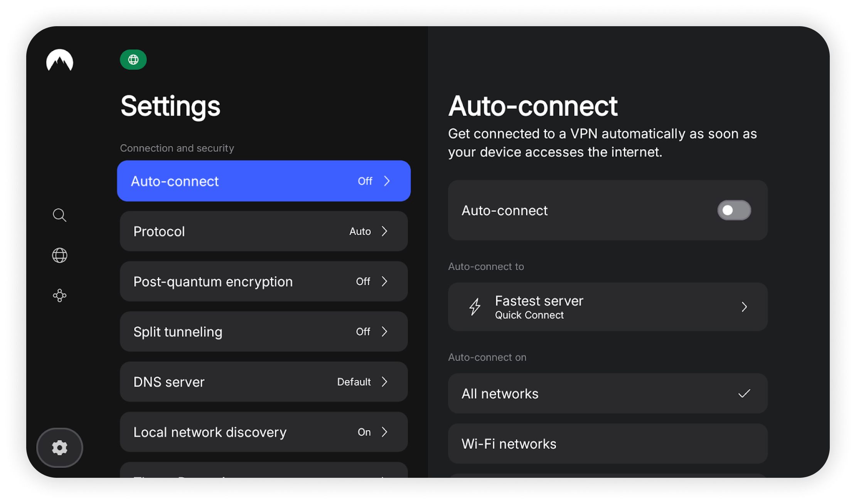Open Post-quantum encryption settings
Screen dimensions: 856x504
point(264,282)
